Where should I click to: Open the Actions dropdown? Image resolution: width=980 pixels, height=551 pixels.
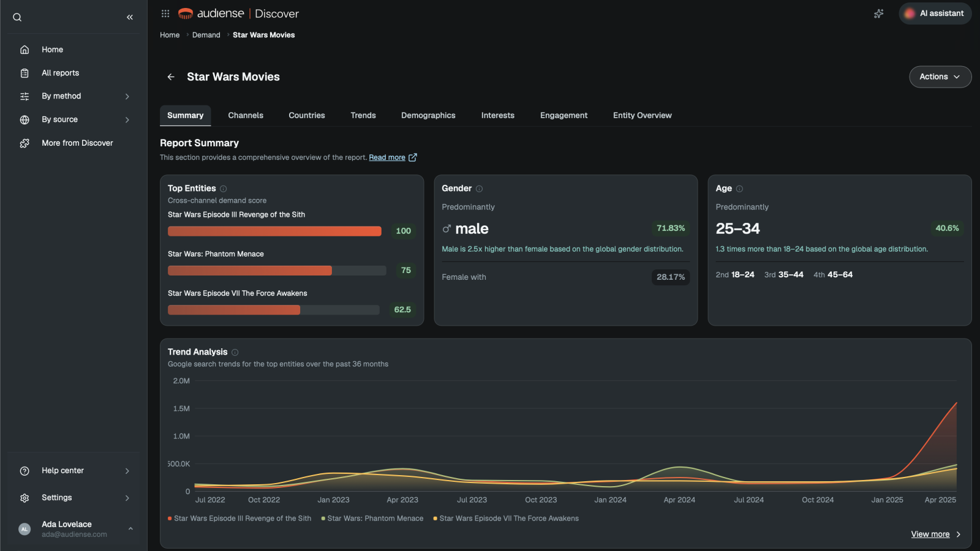point(940,77)
